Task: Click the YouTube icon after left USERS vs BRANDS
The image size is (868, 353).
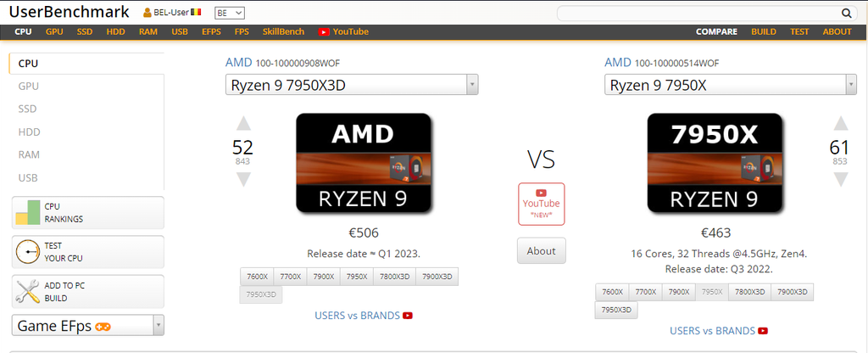Action: point(408,316)
